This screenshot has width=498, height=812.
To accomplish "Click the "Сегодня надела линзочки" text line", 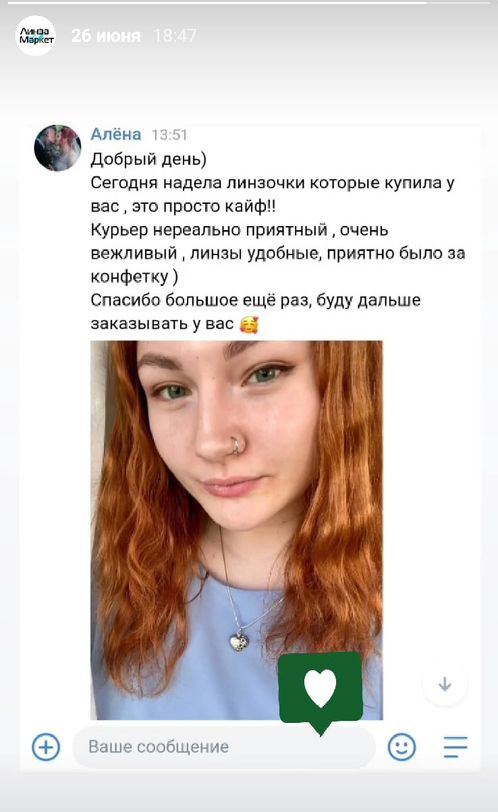I will click(272, 183).
